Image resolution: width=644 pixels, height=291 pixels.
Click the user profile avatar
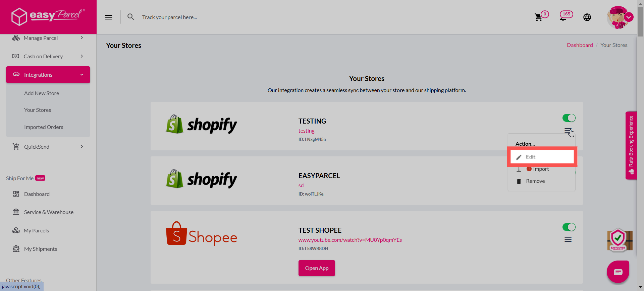[617, 17]
